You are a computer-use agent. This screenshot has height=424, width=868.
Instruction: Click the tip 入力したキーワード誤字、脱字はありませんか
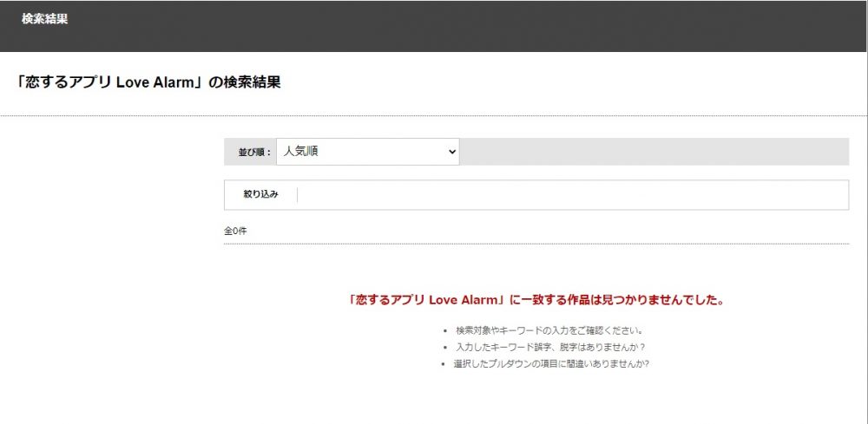click(x=551, y=347)
